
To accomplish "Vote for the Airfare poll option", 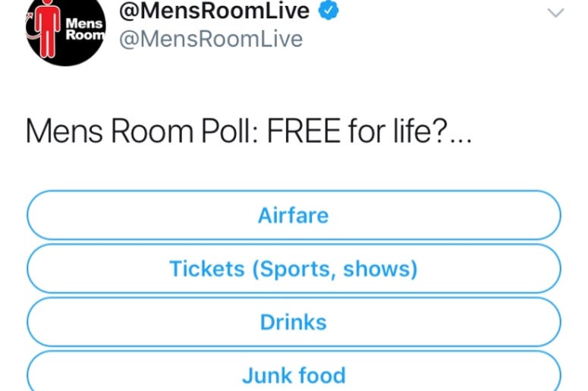I will (294, 215).
